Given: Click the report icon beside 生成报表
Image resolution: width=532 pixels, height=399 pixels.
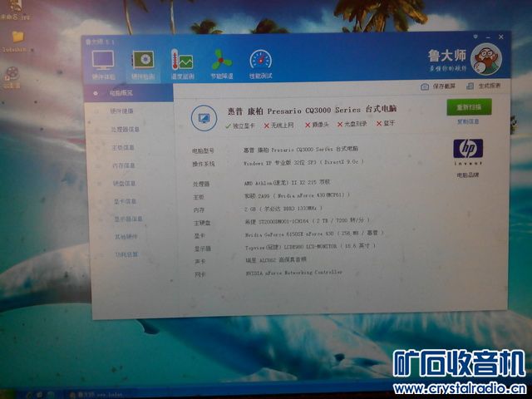Looking at the screenshot, I should [470, 86].
